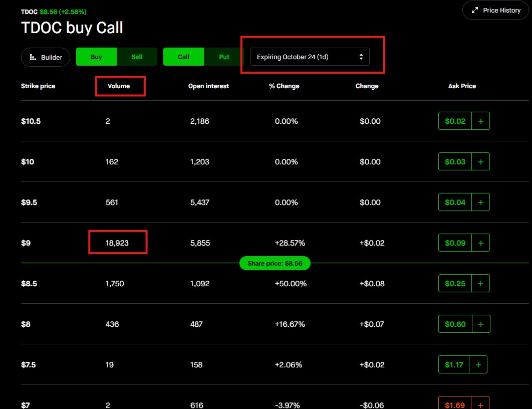Click the 561 volume value
The width and height of the screenshot is (532, 409).
112,202
